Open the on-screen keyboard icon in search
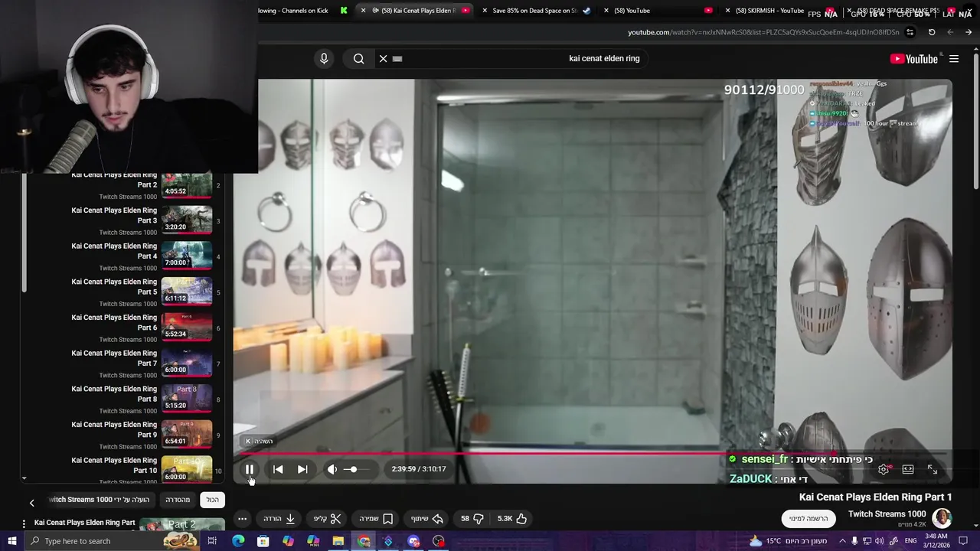The image size is (980, 551). point(397,58)
